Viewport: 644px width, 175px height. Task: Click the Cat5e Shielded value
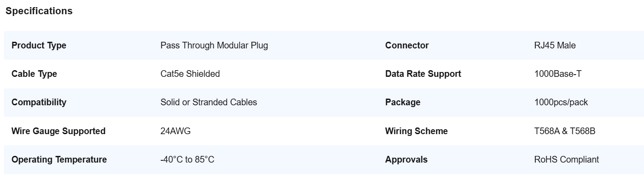[x=190, y=74]
